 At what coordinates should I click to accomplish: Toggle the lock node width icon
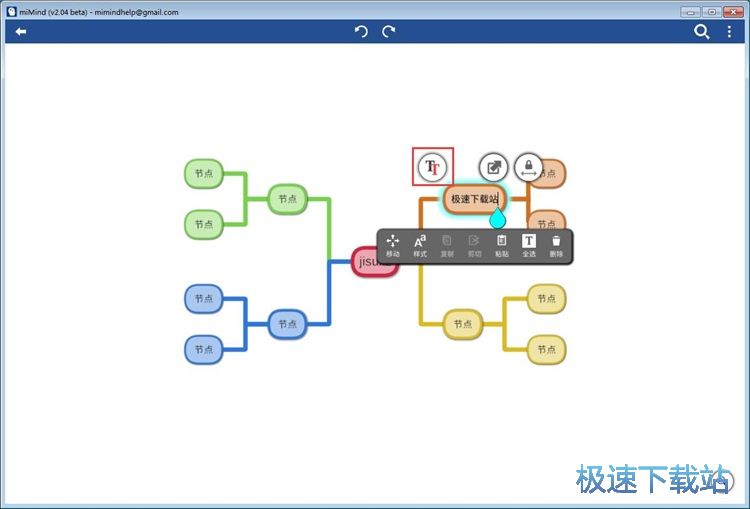528,167
